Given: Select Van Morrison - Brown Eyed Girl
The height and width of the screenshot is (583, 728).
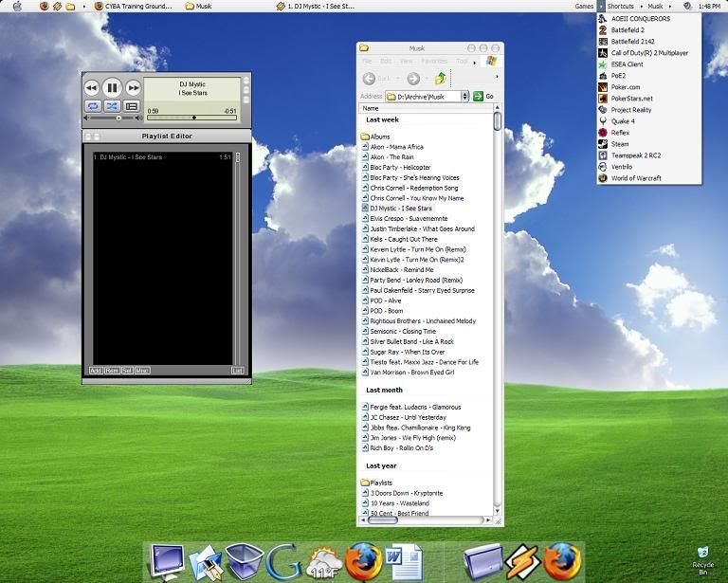Looking at the screenshot, I should 409,373.
